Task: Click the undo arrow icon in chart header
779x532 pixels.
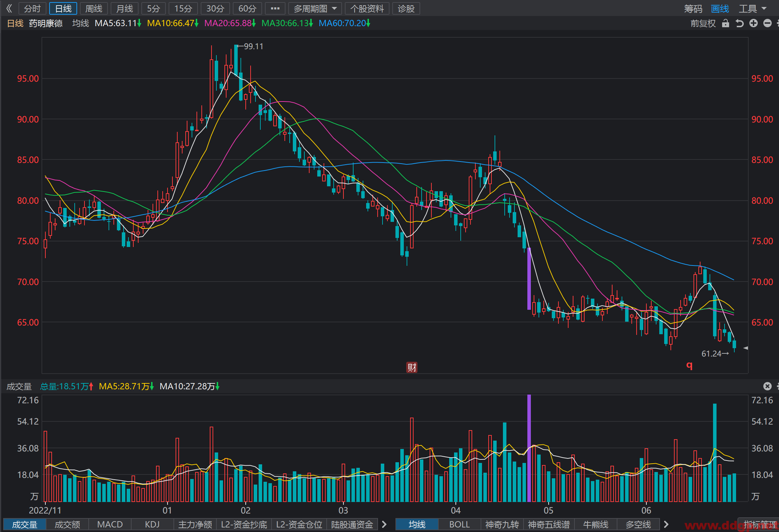Action: coord(740,23)
